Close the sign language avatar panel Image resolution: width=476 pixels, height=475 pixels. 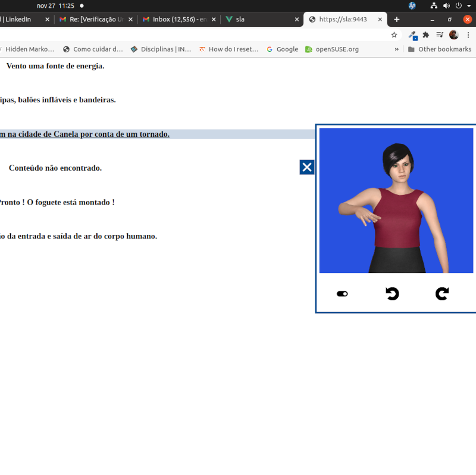tap(306, 167)
